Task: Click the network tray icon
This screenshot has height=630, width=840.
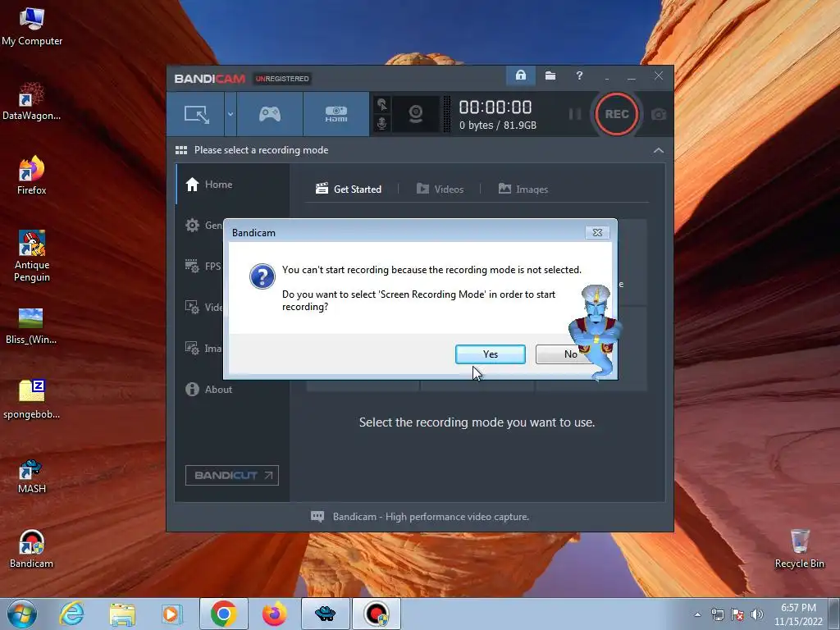Action: point(717,614)
